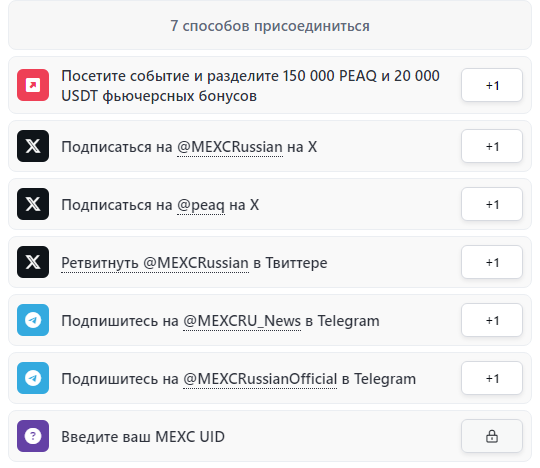Open the @MEXCRussianOfficial Telegram link

260,379
